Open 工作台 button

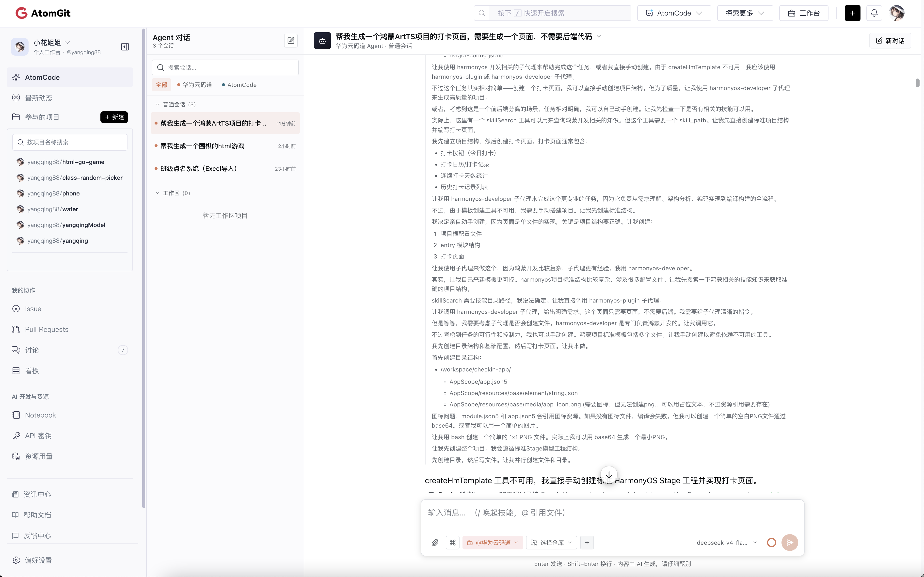[x=803, y=13]
